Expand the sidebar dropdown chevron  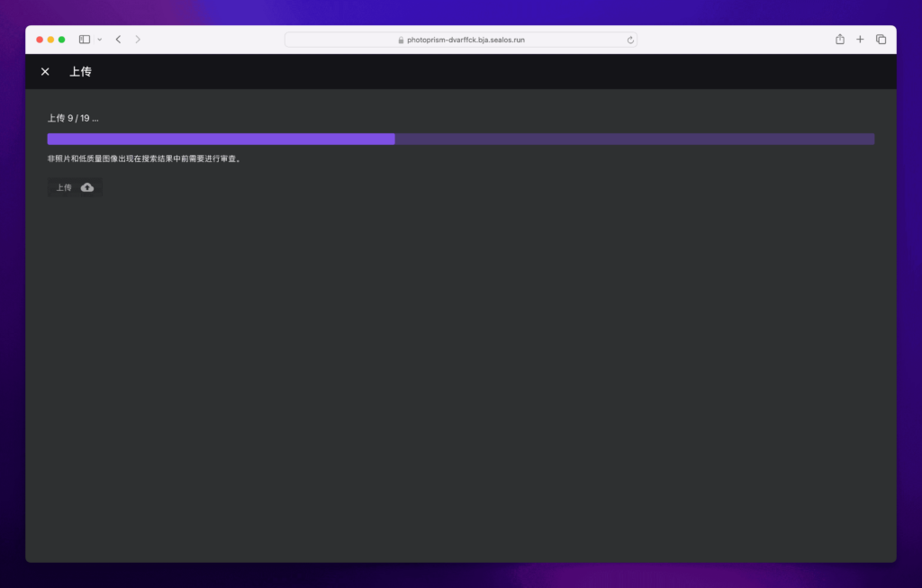pos(99,40)
